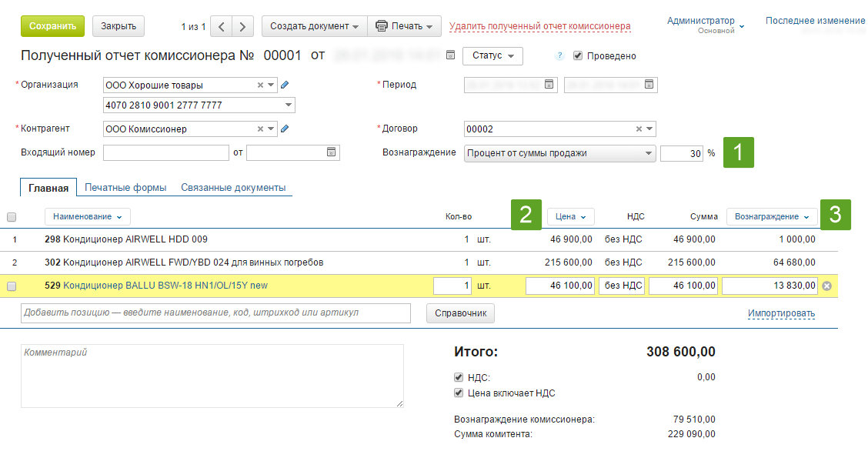This screenshot has width=868, height=458.
Task: Edit the без НДС field in row 529
Action: [622, 286]
